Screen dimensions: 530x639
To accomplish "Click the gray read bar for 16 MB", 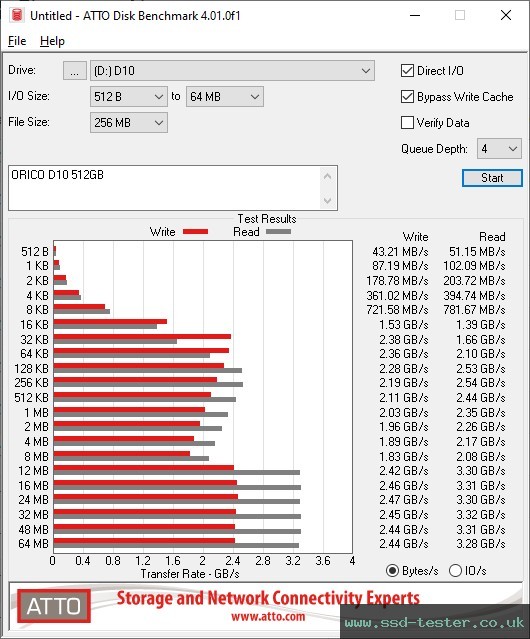I will [177, 487].
